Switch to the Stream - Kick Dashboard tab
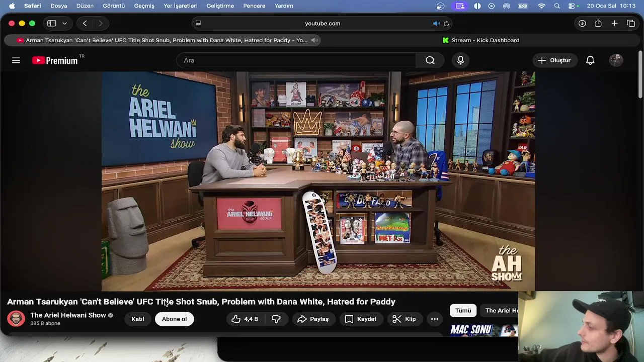This screenshot has height=362, width=644. (x=480, y=40)
